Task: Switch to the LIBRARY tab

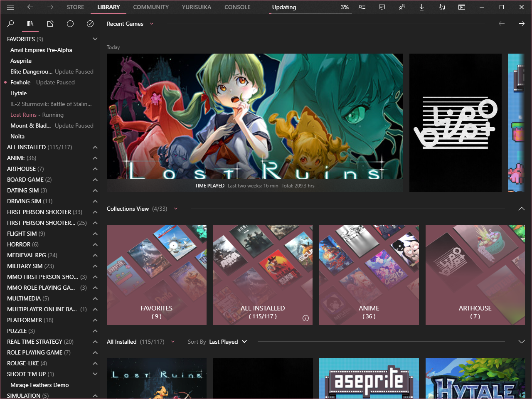Action: (x=108, y=7)
